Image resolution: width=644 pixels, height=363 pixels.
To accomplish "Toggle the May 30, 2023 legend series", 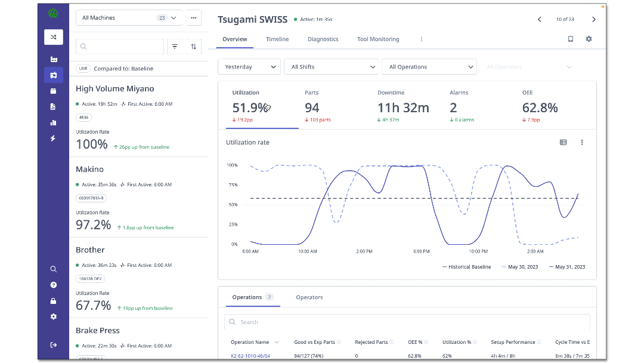I will point(520,267).
